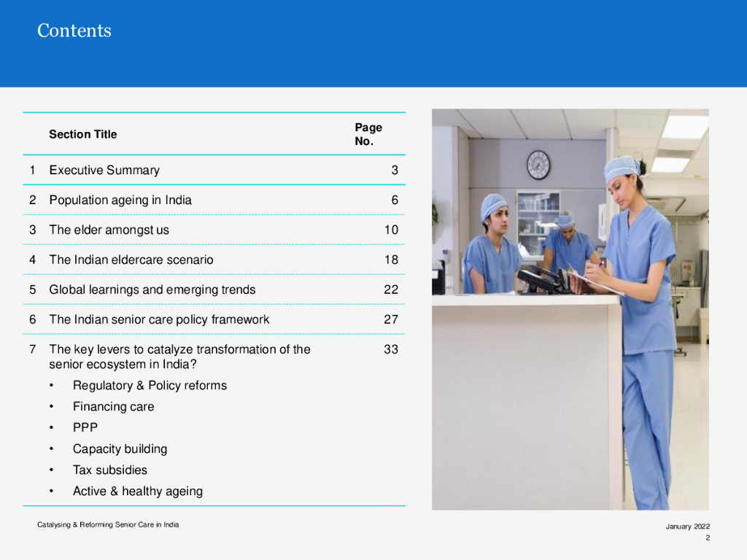Select the 'Page No.' column header
The width and height of the screenshot is (747, 560).
368,134
